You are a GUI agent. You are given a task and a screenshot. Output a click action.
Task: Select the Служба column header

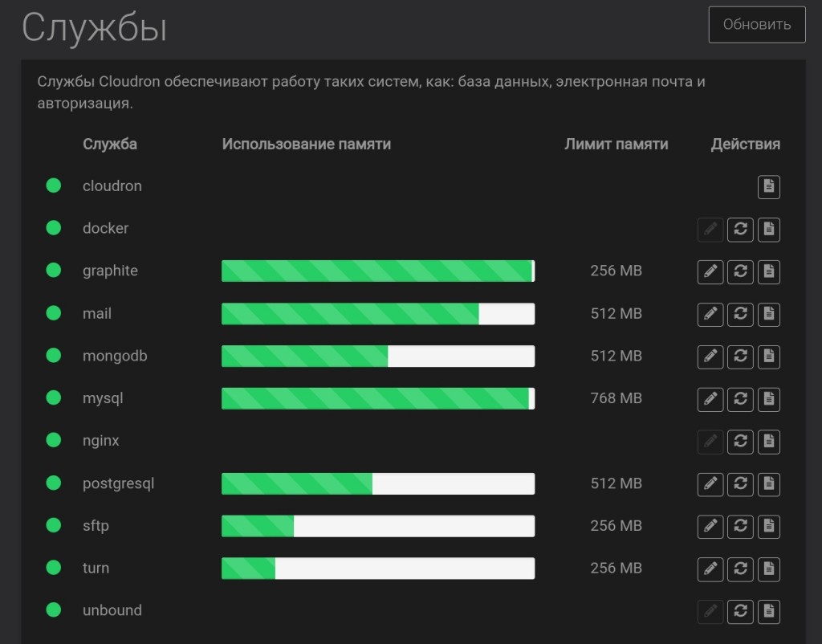(x=109, y=145)
